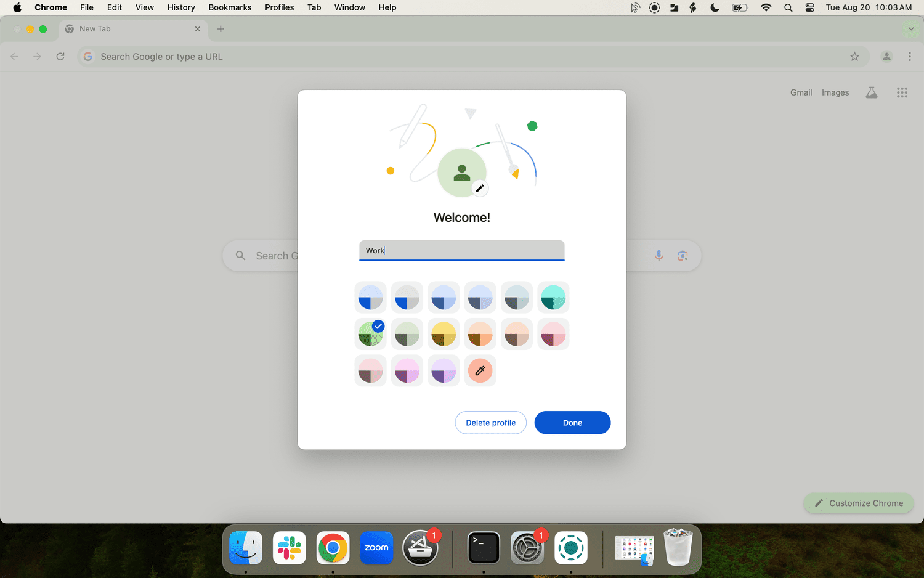Open the custom color eyedropper picker
Viewport: 924px width, 578px height.
pos(480,371)
